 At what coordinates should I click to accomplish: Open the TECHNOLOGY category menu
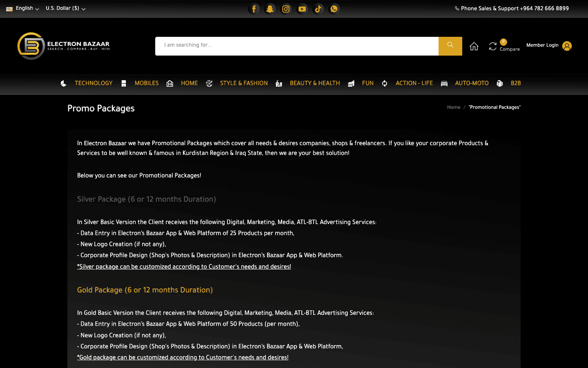[94, 83]
